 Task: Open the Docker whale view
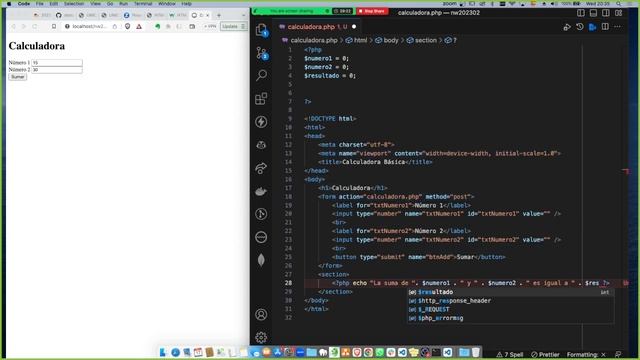(x=261, y=191)
